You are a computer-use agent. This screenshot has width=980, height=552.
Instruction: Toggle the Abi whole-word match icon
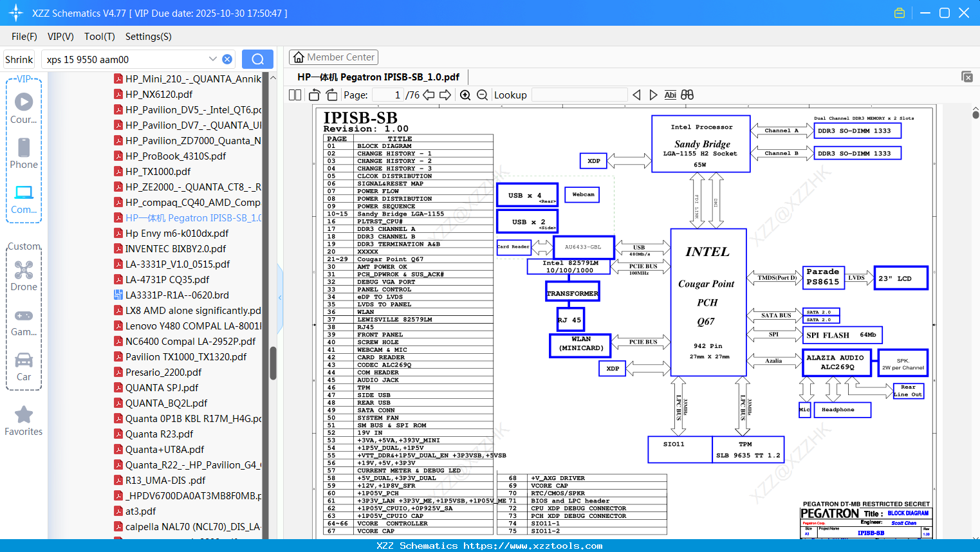click(x=670, y=95)
